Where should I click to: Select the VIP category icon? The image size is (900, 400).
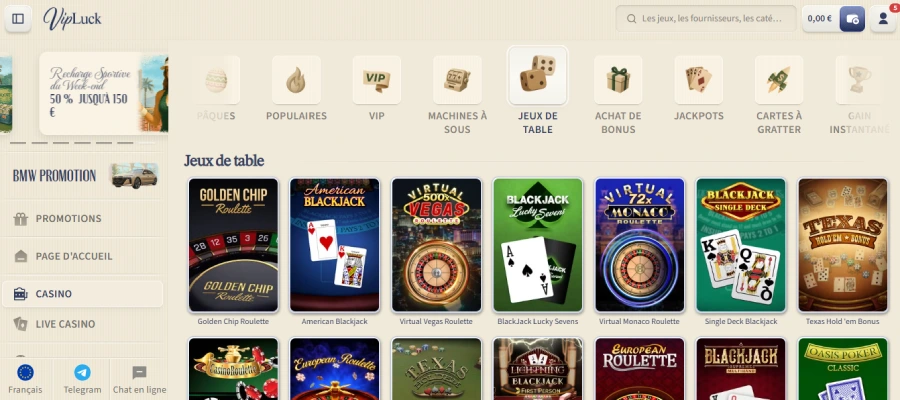(377, 80)
